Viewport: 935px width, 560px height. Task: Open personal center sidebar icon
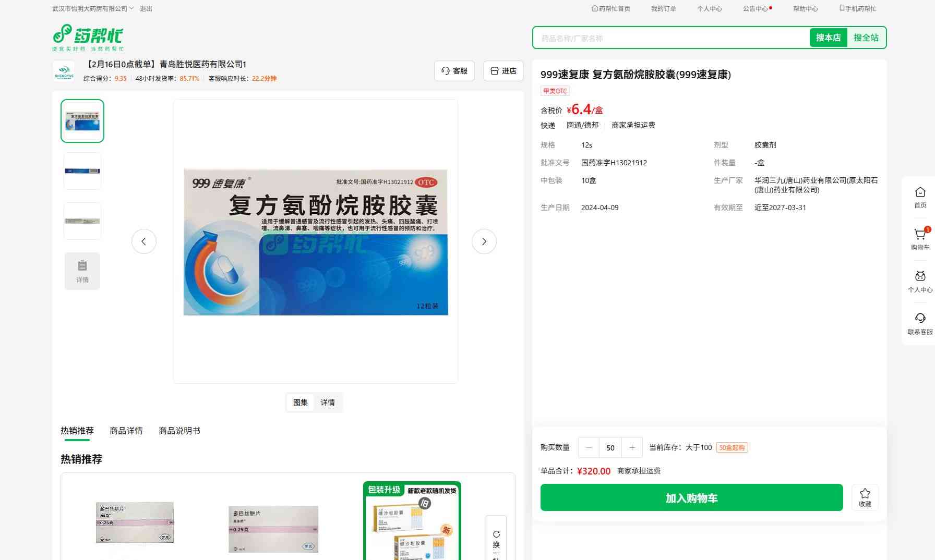(920, 277)
